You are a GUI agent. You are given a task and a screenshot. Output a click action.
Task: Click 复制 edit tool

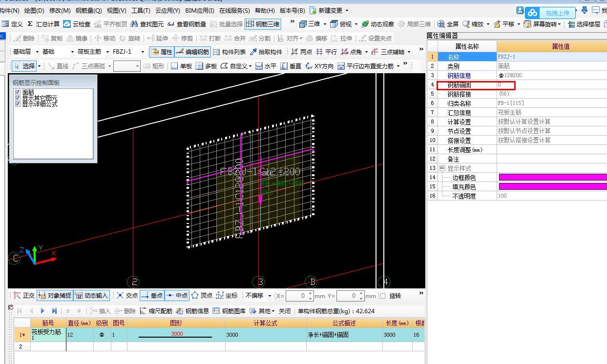(52, 38)
